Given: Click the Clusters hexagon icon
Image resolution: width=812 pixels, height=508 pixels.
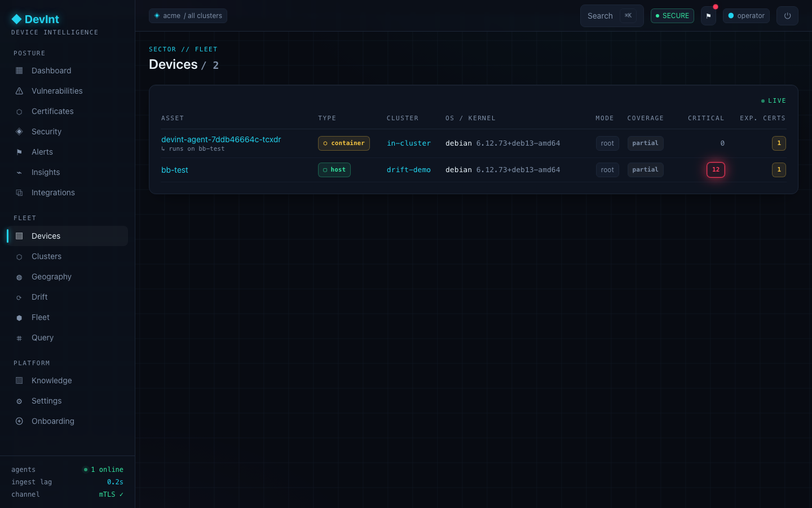Looking at the screenshot, I should (x=19, y=257).
